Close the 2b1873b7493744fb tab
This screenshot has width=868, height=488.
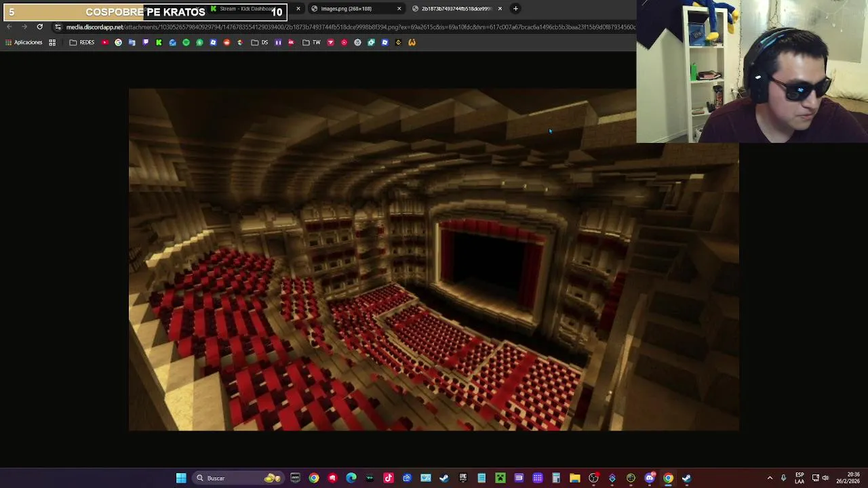click(x=500, y=9)
